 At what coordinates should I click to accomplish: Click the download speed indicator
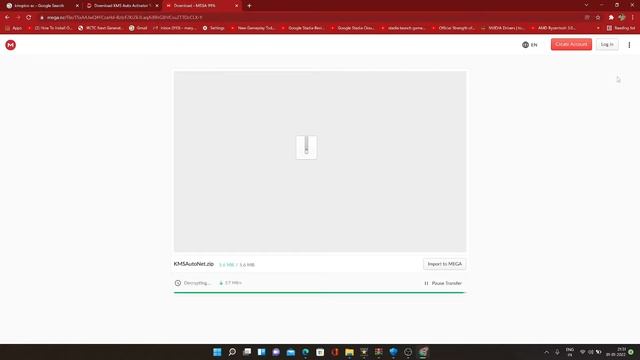(x=231, y=283)
